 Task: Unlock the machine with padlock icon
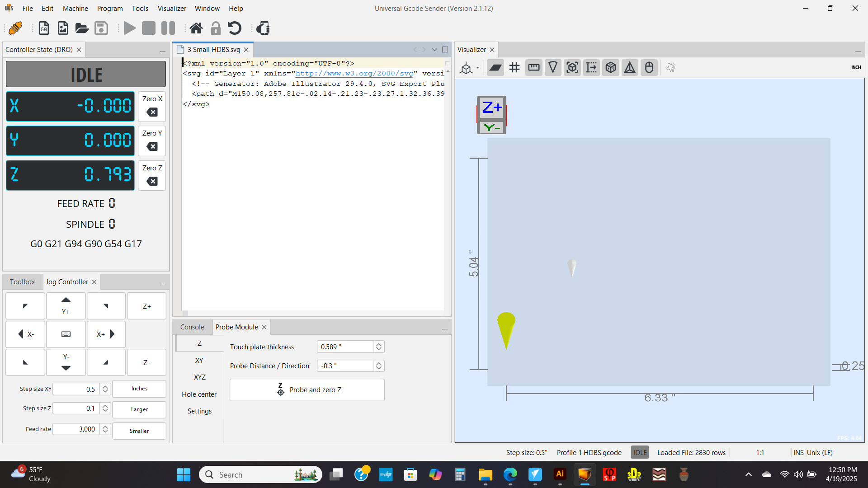tap(216, 28)
